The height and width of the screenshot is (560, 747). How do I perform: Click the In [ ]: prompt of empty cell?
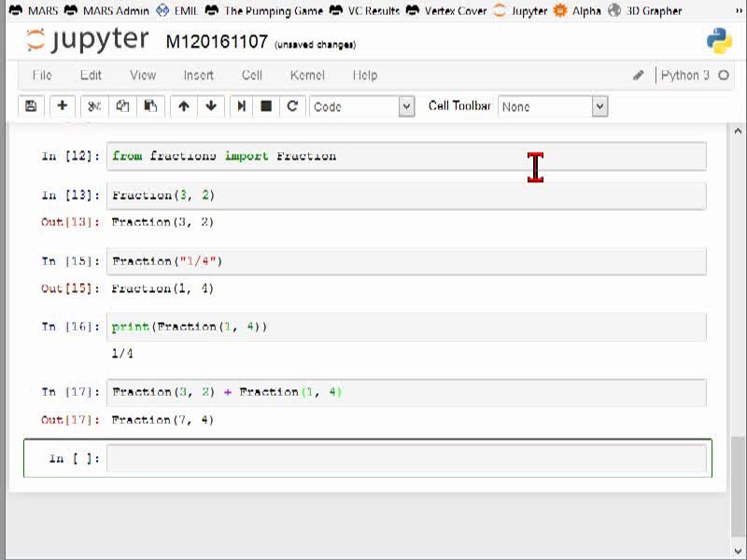pos(75,458)
